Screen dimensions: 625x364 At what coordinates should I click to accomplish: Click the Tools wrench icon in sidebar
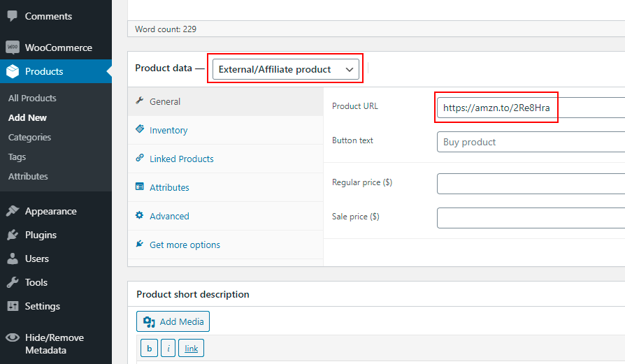(13, 282)
